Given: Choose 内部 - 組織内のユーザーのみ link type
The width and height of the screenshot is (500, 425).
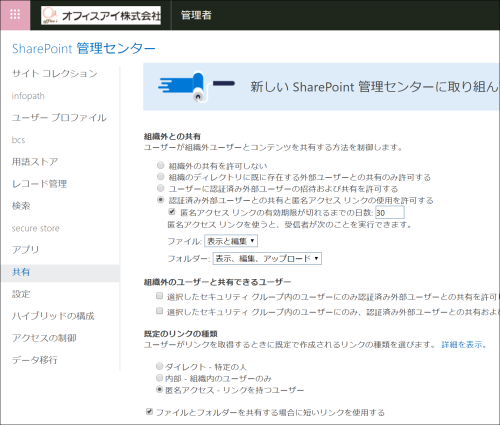Looking at the screenshot, I should (159, 378).
